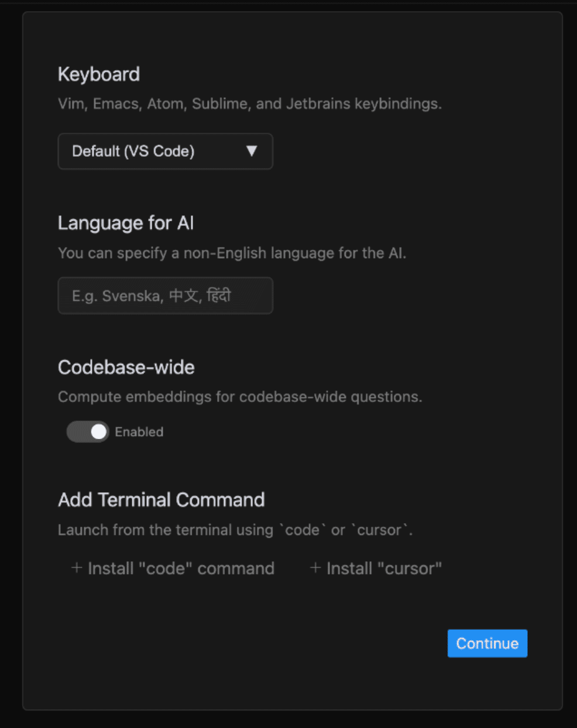577x728 pixels.
Task: Click the Install "code" command button
Action: pos(173,568)
